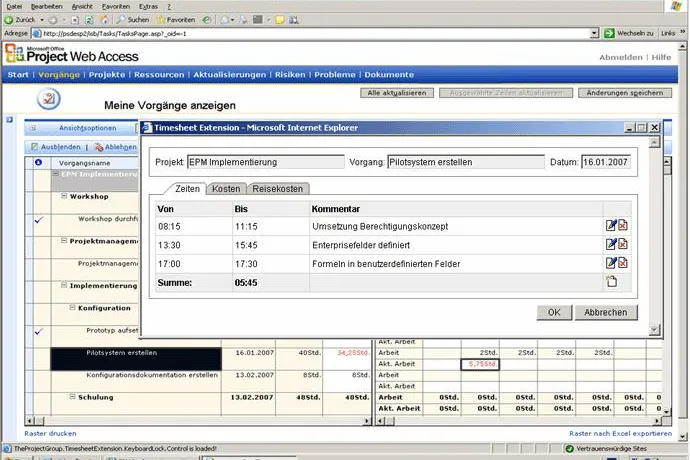The width and height of the screenshot is (690, 460).
Task: Go to Aktualisierungen in the navigation bar
Action: coord(230,75)
